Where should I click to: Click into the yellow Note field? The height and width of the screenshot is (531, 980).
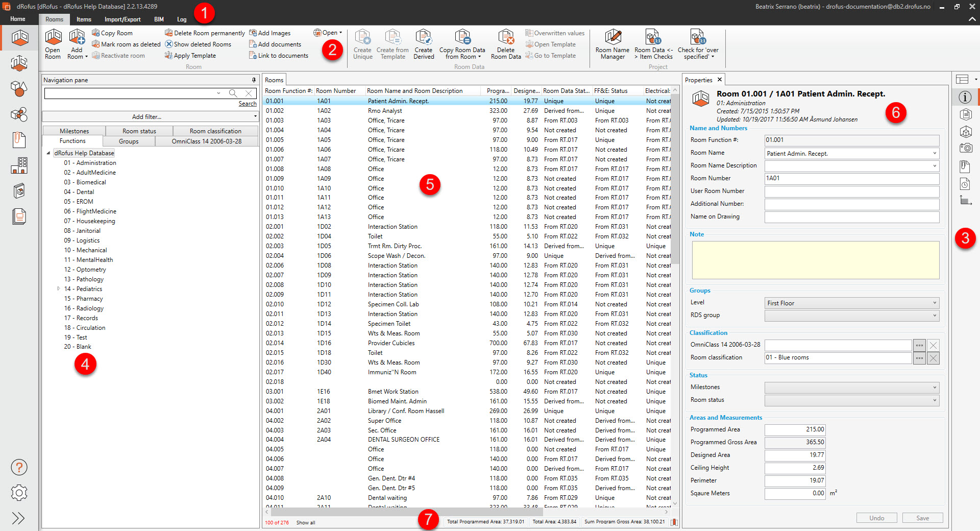pyautogui.click(x=815, y=260)
